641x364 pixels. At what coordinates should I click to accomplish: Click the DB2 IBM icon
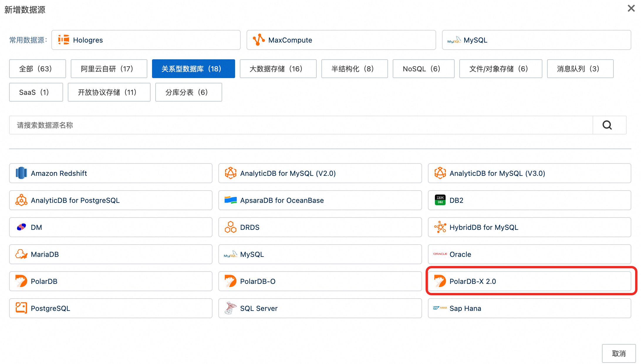[440, 200]
